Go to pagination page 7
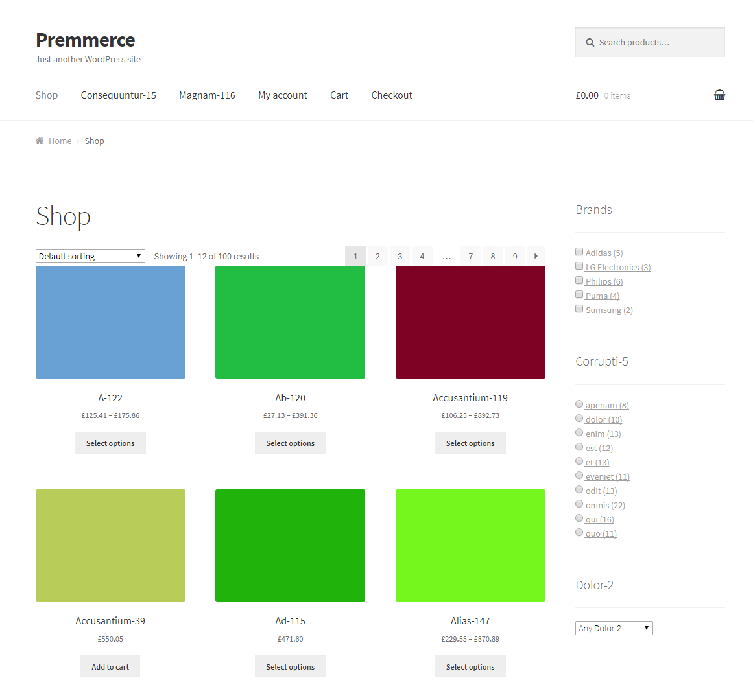The image size is (753, 700). click(x=471, y=256)
